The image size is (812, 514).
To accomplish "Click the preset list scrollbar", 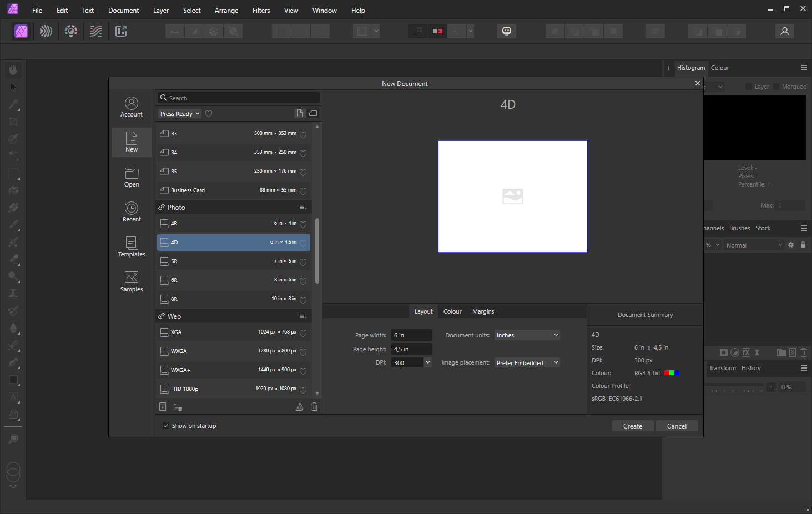I will pyautogui.click(x=317, y=251).
